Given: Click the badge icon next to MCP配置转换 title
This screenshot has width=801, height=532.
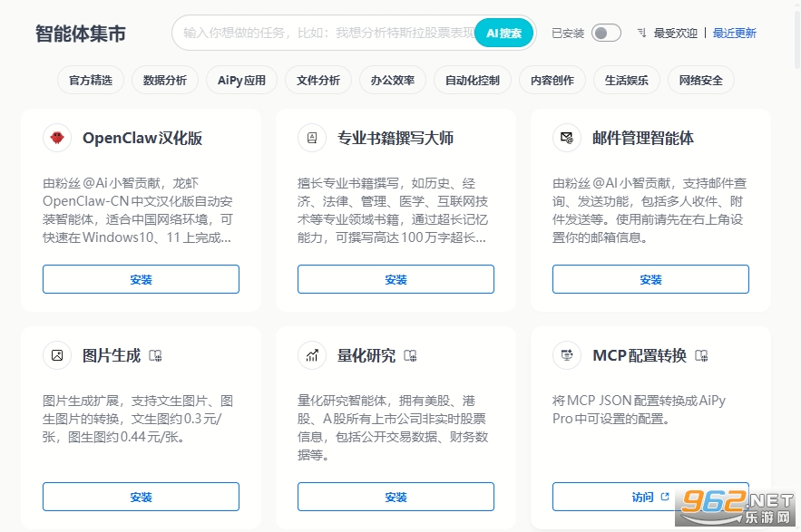Looking at the screenshot, I should click(701, 355).
